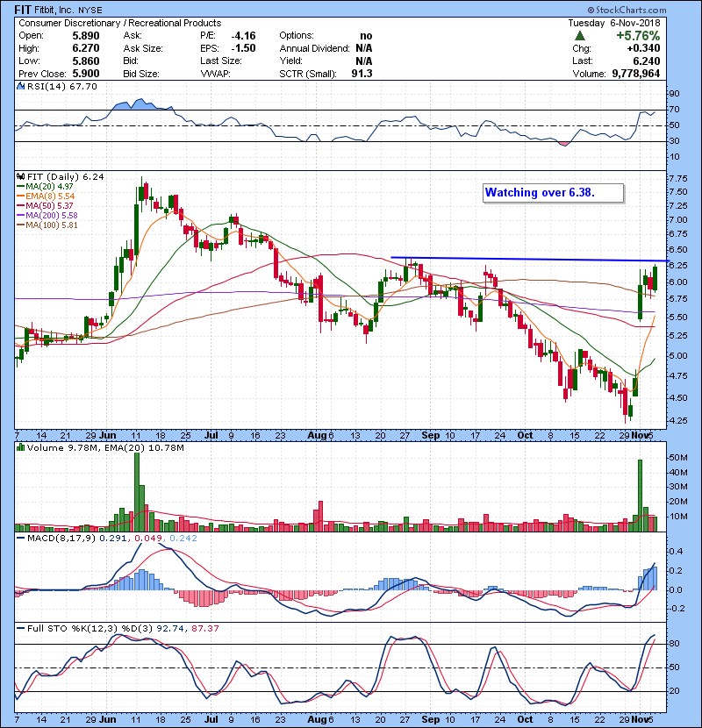Image resolution: width=702 pixels, height=728 pixels.
Task: Click the Sep label on the bottom date axis
Action: 431,719
